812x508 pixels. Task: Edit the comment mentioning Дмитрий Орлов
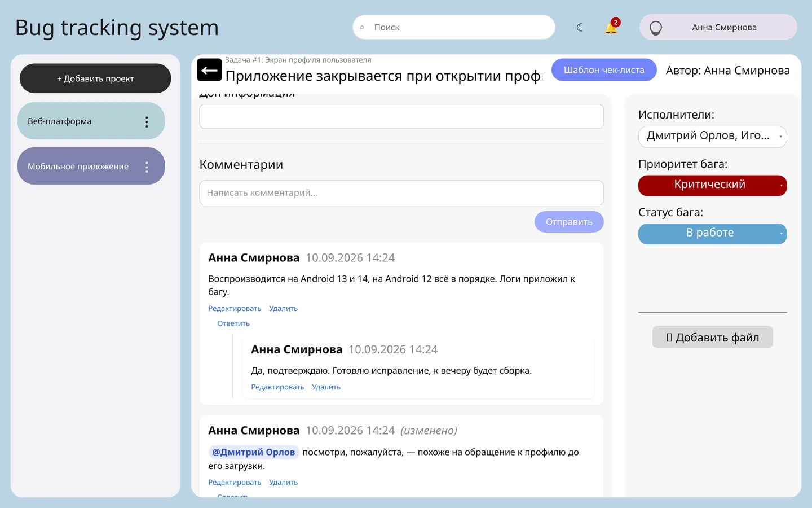click(235, 483)
